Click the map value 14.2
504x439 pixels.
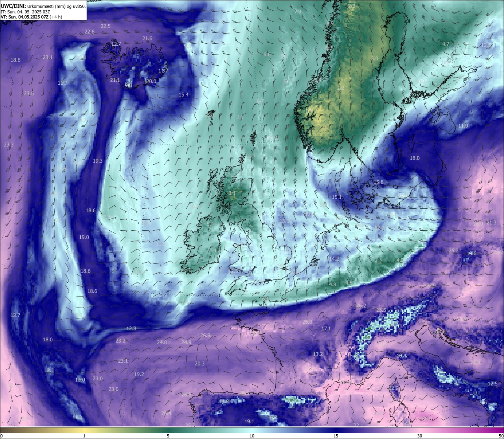coord(335,259)
